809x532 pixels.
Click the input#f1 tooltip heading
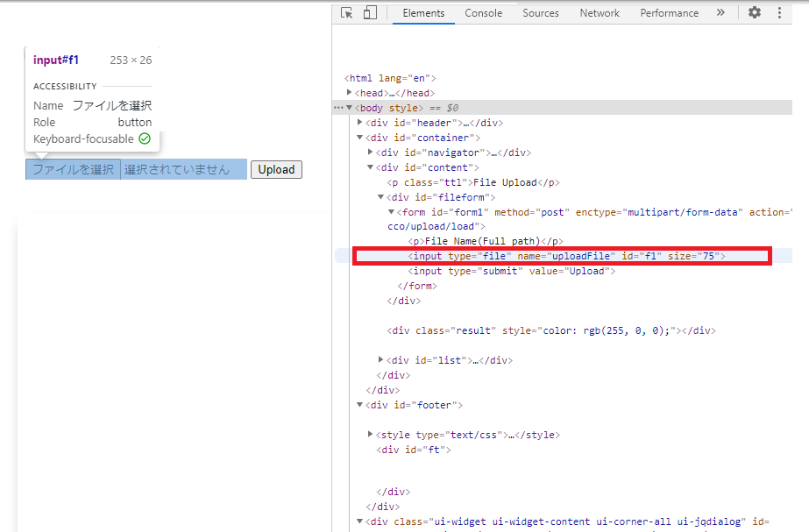tap(56, 60)
